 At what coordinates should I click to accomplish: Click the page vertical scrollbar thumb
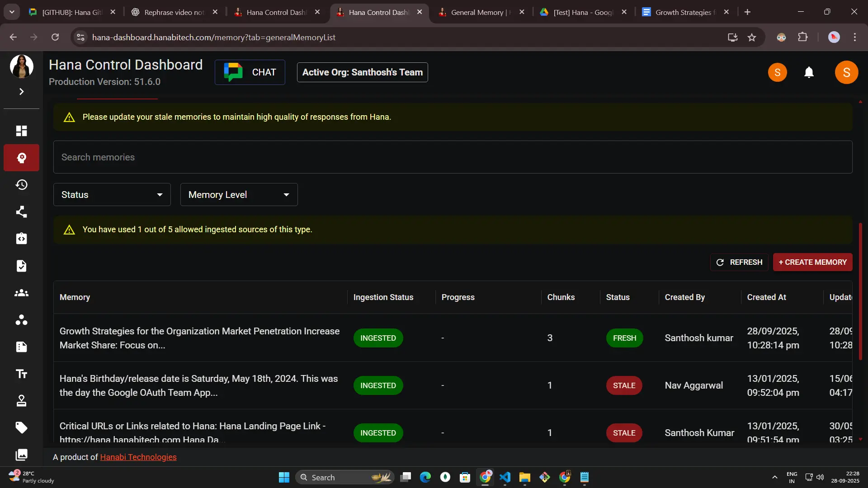point(860,291)
